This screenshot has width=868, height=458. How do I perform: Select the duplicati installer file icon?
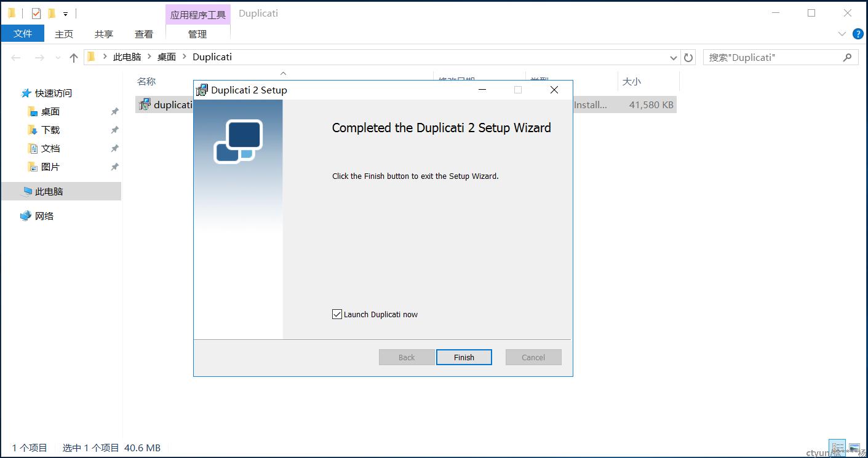tap(145, 105)
